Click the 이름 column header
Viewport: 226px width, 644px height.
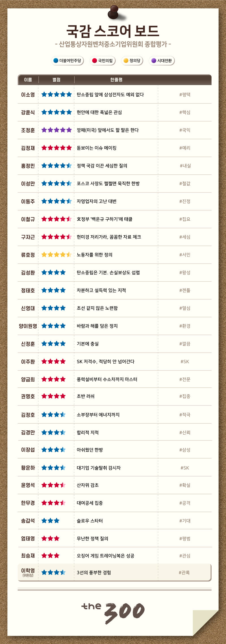[x=28, y=80]
